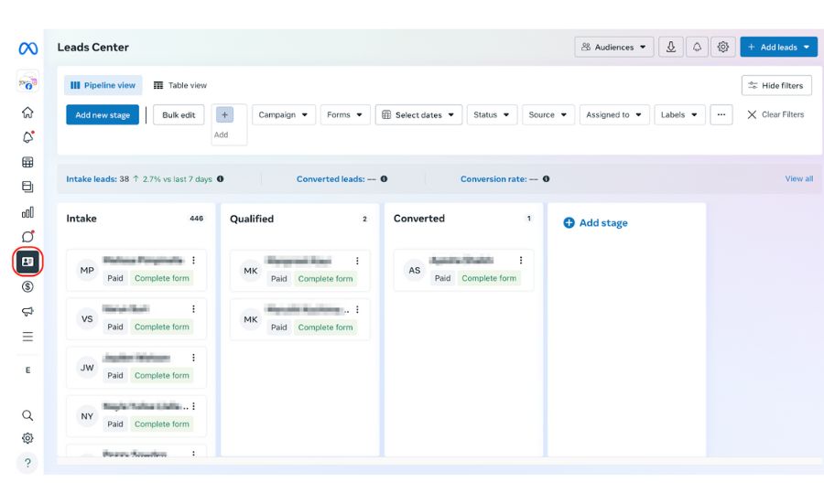Click the View all link
Screen dimensions: 824x504
tap(798, 178)
